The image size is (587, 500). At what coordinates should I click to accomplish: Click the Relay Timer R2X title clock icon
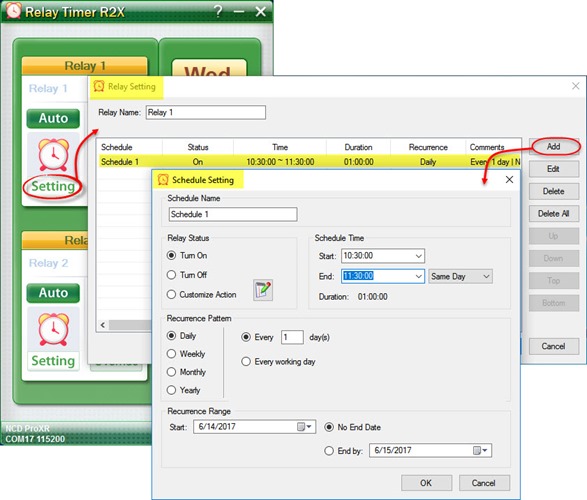13,10
